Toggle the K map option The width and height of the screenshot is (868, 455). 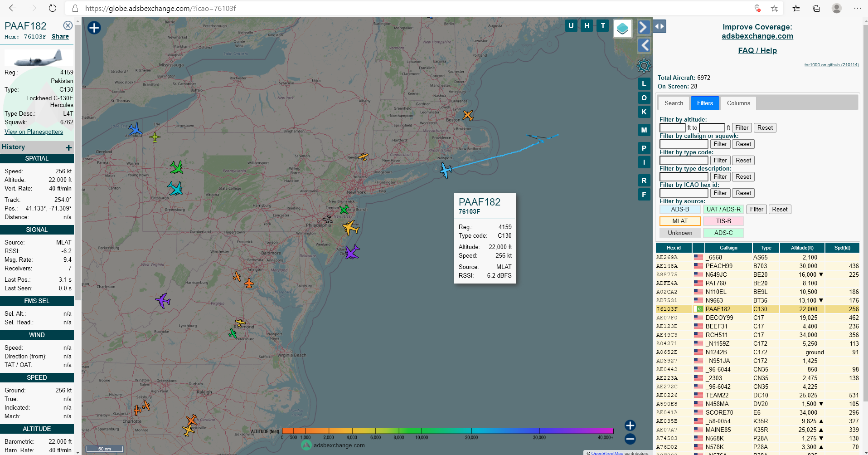[644, 112]
